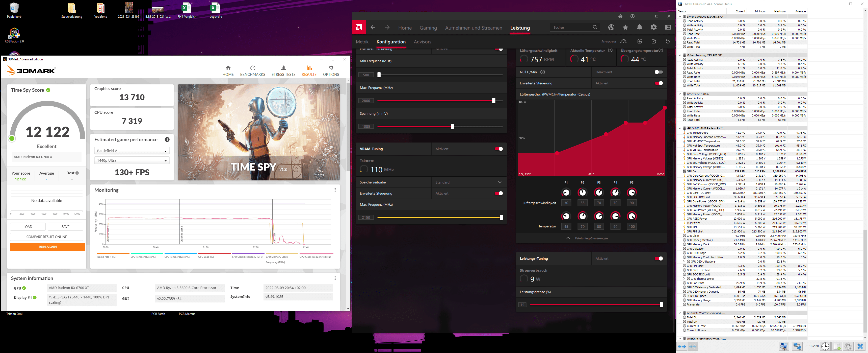Open OPTIONS in 3DMark navigation
This screenshot has width=868, height=353.
(331, 71)
